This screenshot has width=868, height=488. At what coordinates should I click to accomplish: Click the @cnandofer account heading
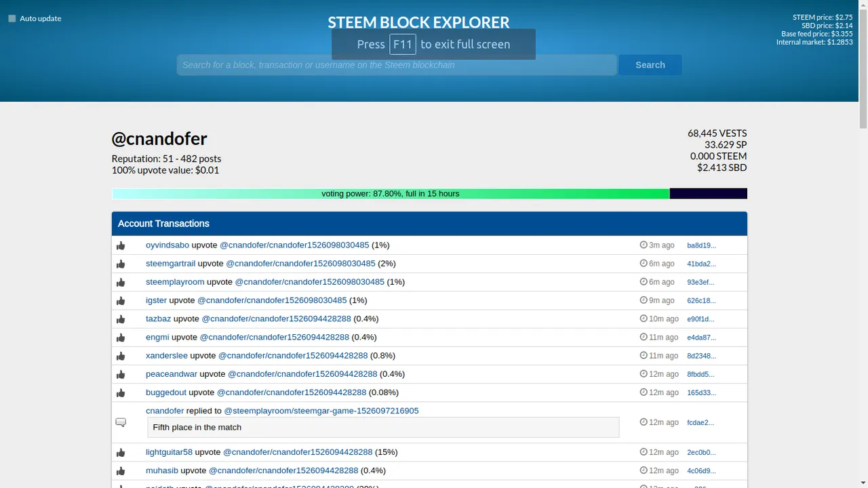[x=159, y=139]
